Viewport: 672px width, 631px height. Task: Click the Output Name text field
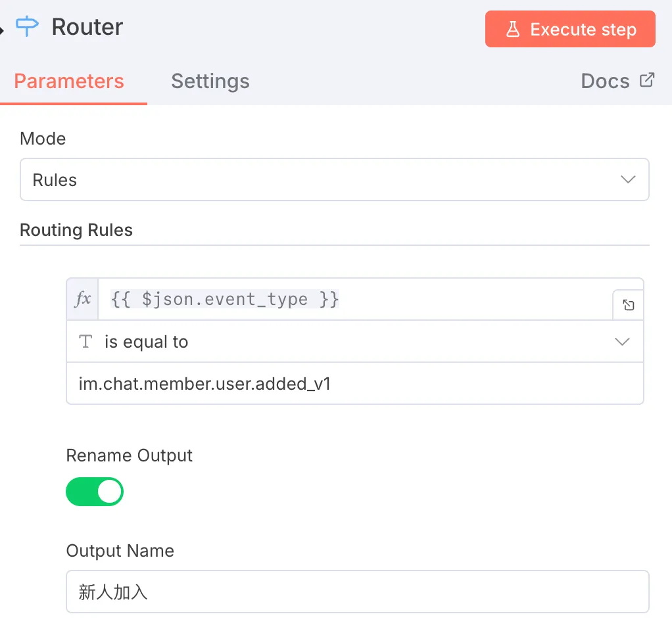[357, 592]
